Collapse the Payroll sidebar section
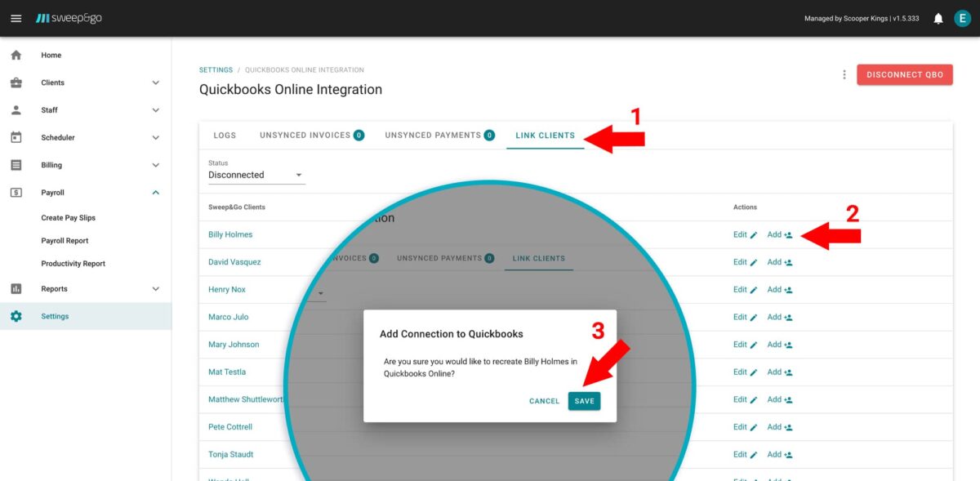Screen dimensions: 980x481 (154, 192)
